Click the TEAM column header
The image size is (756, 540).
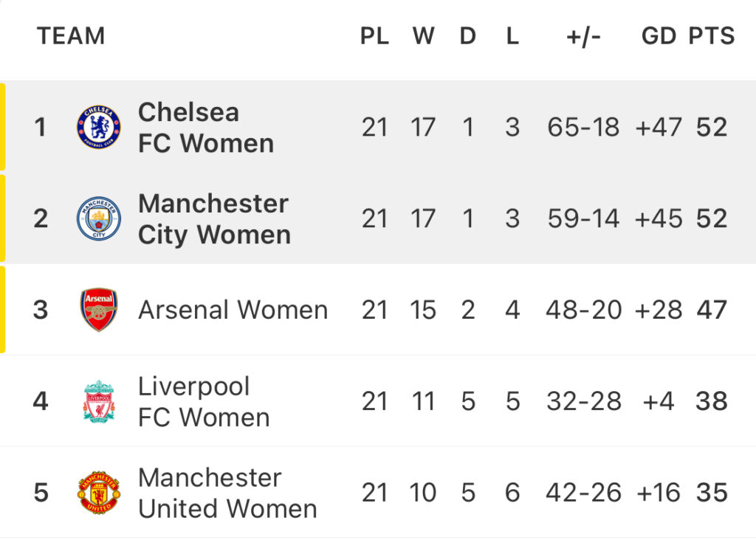point(71,36)
